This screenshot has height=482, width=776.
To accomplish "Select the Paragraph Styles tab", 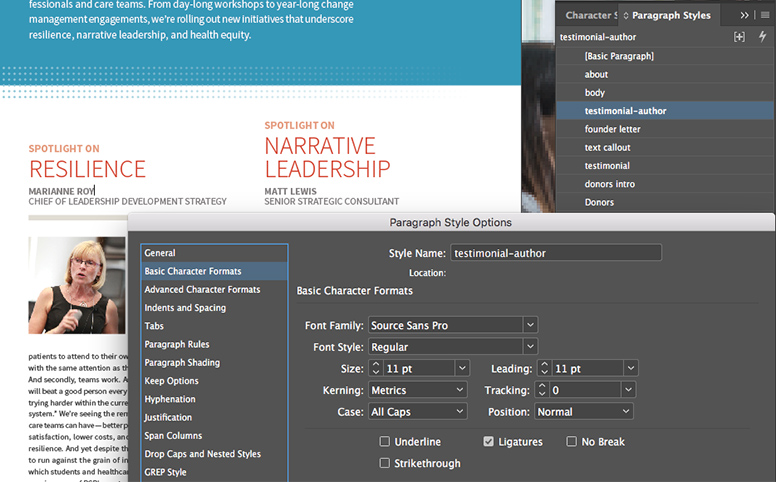I will [671, 15].
